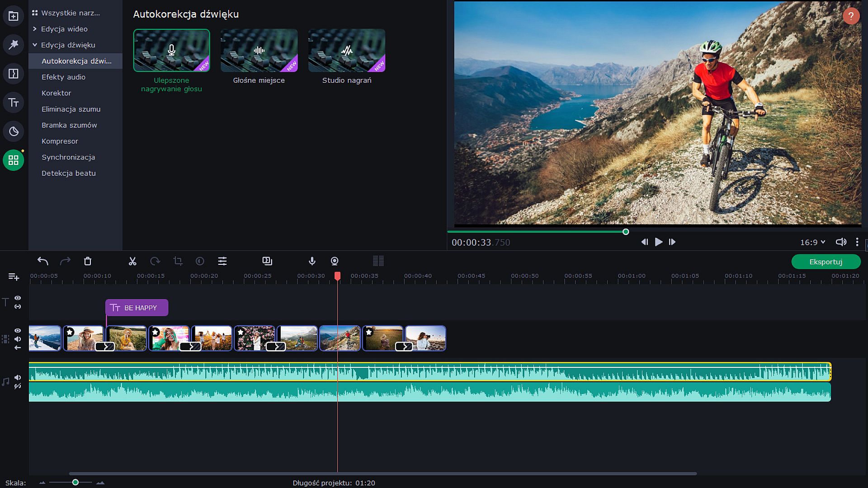
Task: Click the crop tool in the toolbar
Action: point(178,261)
